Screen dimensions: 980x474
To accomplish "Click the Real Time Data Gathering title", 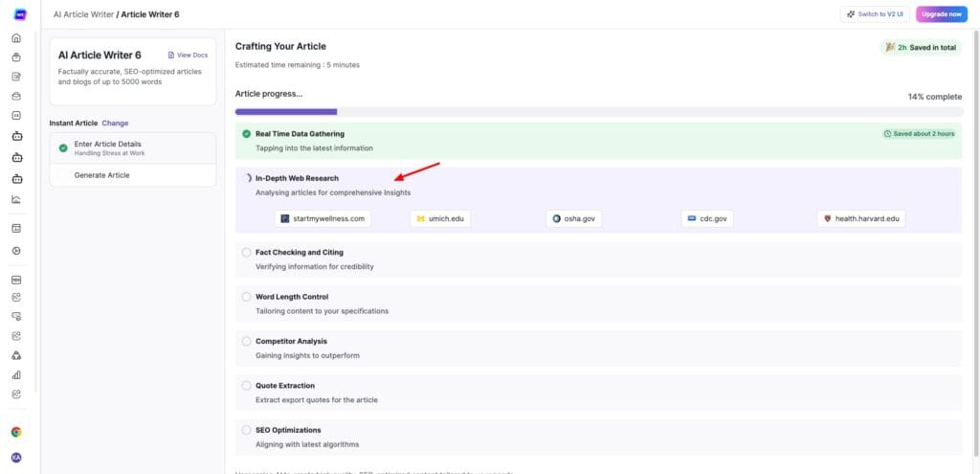I will pos(300,134).
